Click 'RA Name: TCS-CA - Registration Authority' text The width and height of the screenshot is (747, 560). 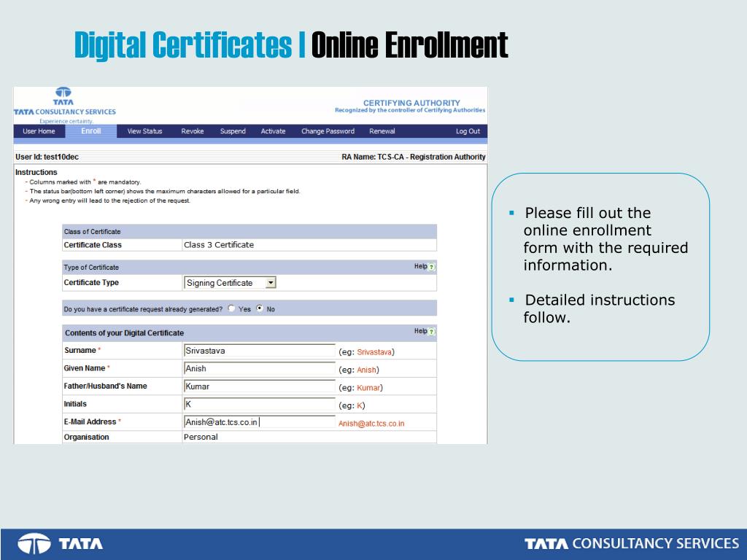point(414,157)
